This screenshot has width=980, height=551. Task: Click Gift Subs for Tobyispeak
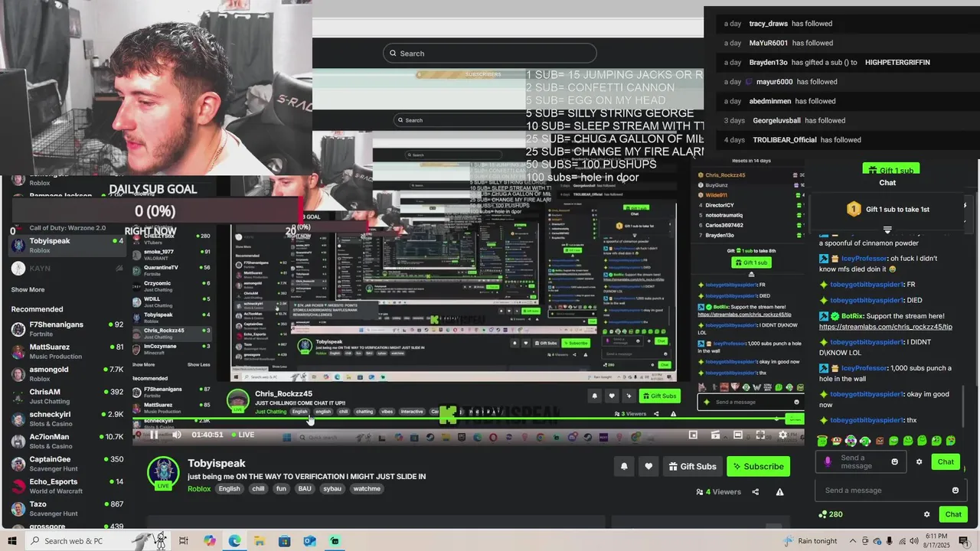(x=692, y=466)
